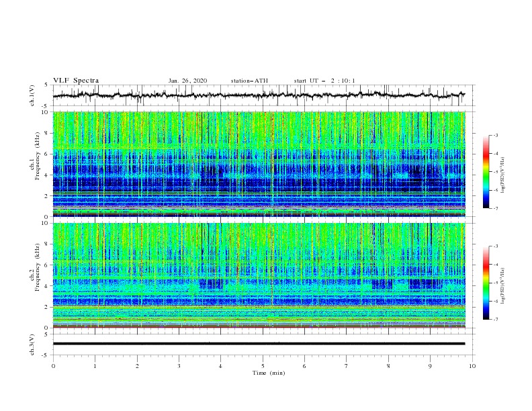The width and height of the screenshot is (532, 411).
Task: Click the ch.2 spectrogram panel
Action: point(259,275)
